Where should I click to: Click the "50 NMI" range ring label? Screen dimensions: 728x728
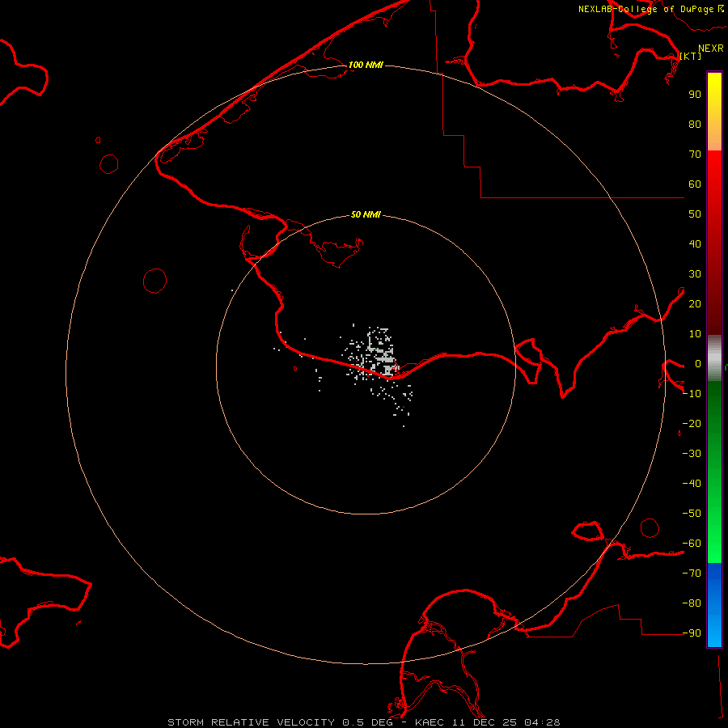point(366,214)
